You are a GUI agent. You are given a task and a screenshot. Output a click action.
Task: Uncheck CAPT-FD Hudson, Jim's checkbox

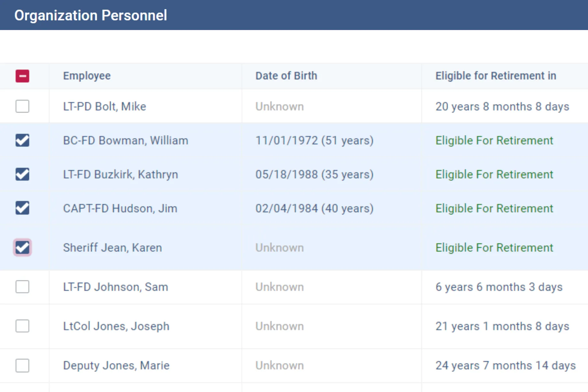click(x=22, y=208)
